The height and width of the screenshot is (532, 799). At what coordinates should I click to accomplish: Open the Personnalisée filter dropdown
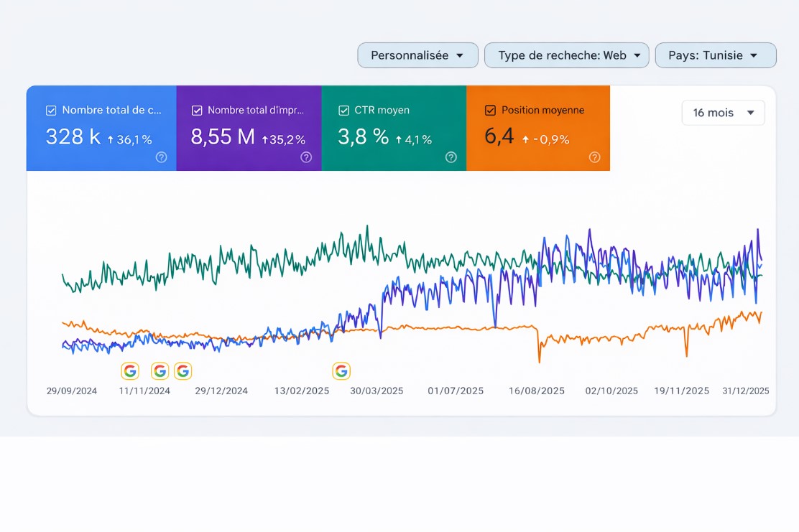pos(417,55)
